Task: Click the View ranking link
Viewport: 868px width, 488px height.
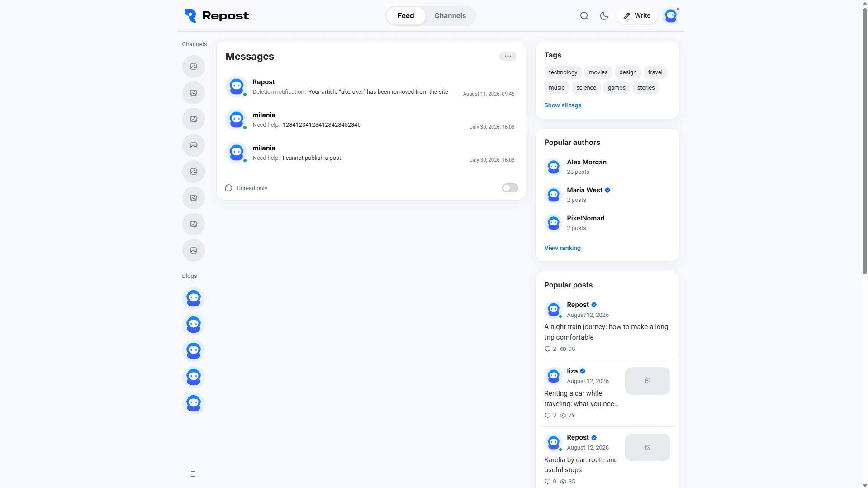Action: pyautogui.click(x=562, y=248)
